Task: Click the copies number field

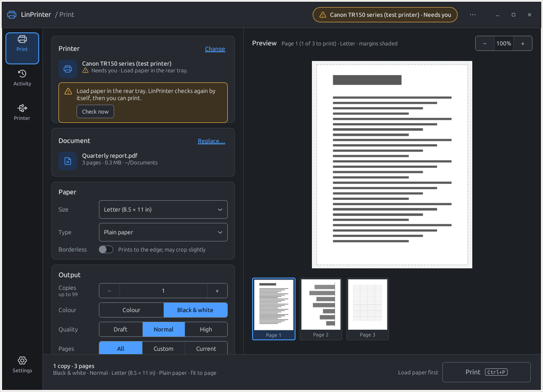Action: coord(163,291)
